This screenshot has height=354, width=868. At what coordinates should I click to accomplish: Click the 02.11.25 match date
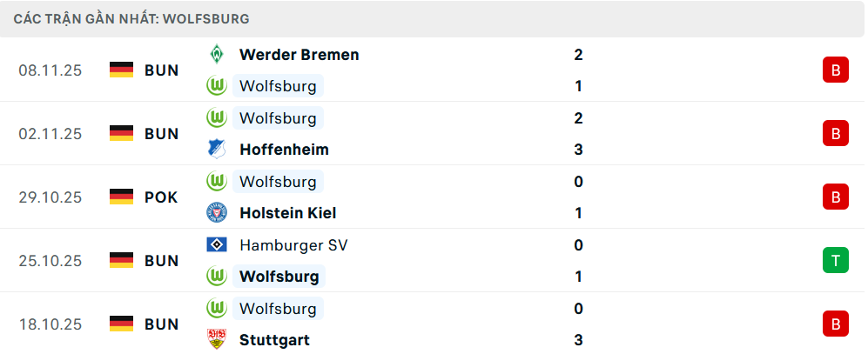50,134
